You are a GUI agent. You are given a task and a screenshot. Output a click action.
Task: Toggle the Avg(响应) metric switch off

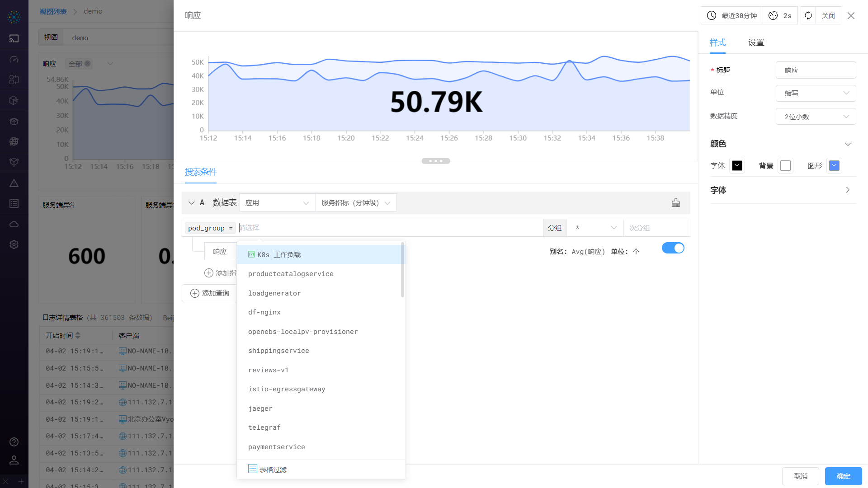[673, 248]
